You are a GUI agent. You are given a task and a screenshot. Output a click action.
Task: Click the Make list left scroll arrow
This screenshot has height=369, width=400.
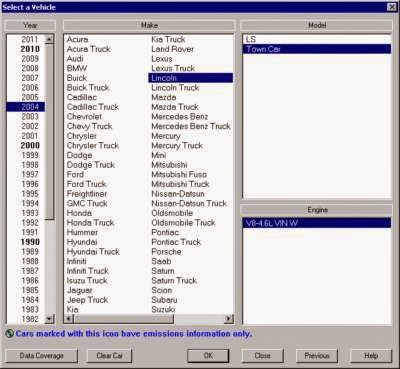coord(69,319)
